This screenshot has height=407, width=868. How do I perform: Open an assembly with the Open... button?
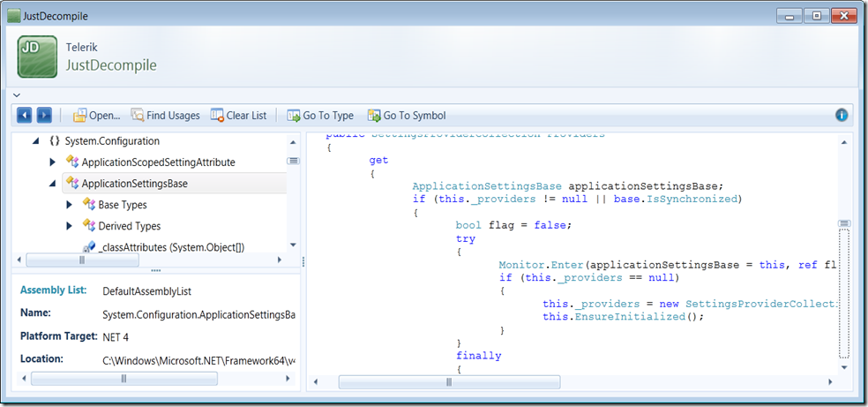tap(97, 116)
